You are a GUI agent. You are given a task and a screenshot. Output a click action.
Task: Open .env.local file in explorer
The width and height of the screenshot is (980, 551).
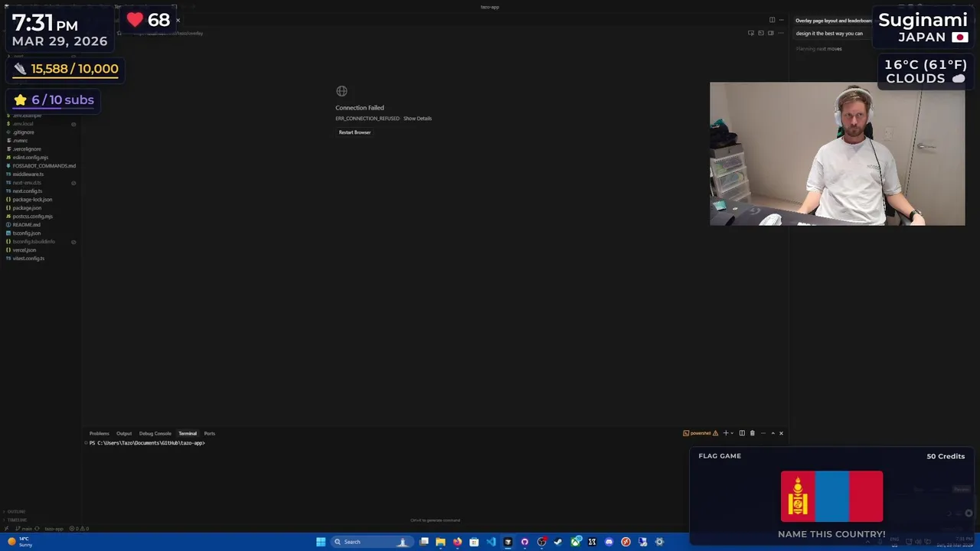click(23, 124)
